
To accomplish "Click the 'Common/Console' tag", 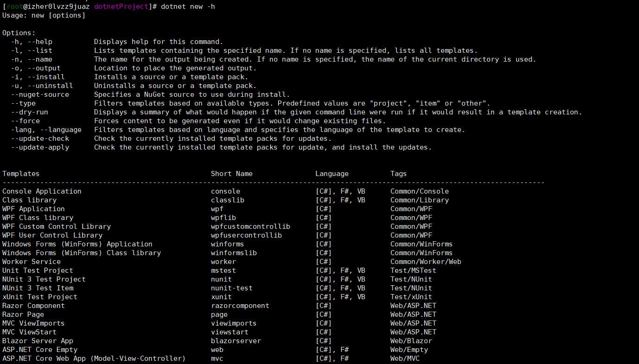I will 420,191.
